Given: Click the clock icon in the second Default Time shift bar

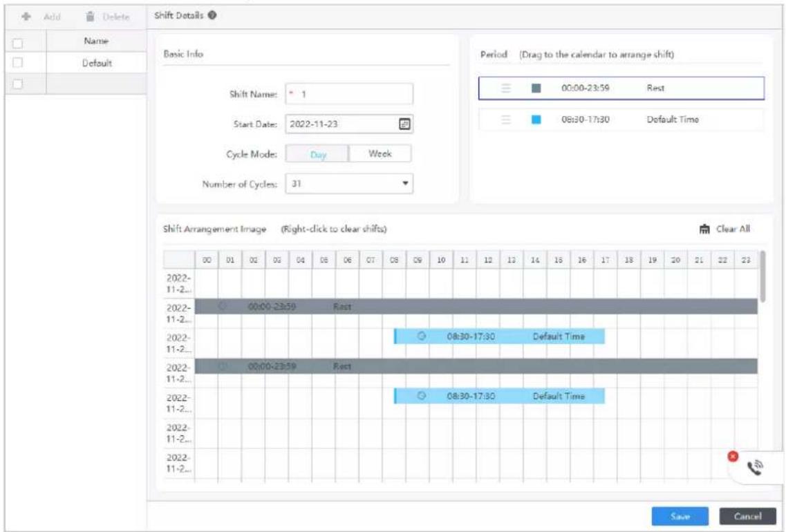Looking at the screenshot, I should tap(422, 396).
